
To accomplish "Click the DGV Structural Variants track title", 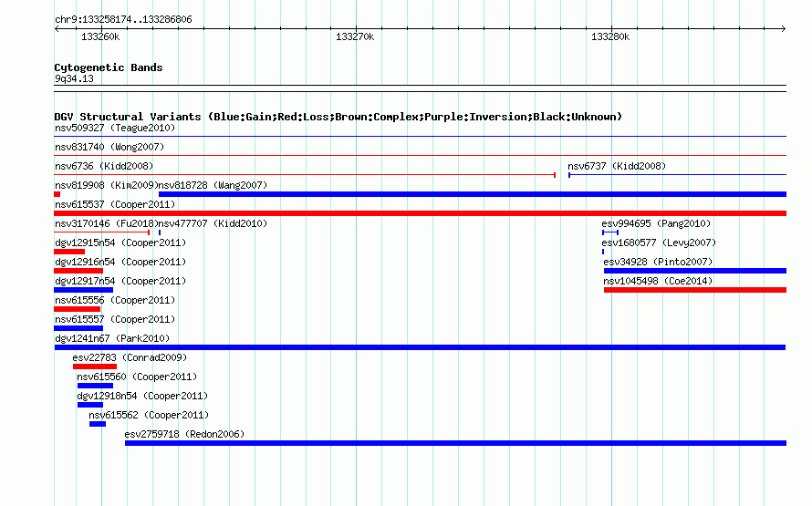I will 338,117.
